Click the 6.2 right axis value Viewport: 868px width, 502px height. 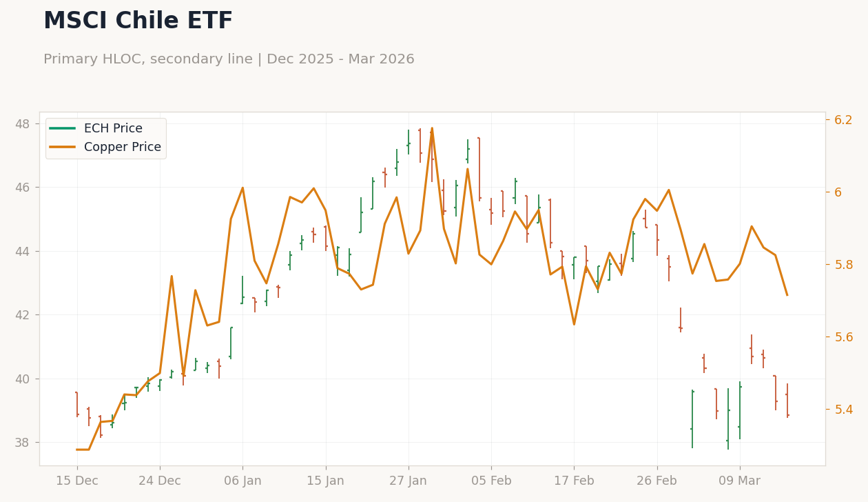click(843, 120)
